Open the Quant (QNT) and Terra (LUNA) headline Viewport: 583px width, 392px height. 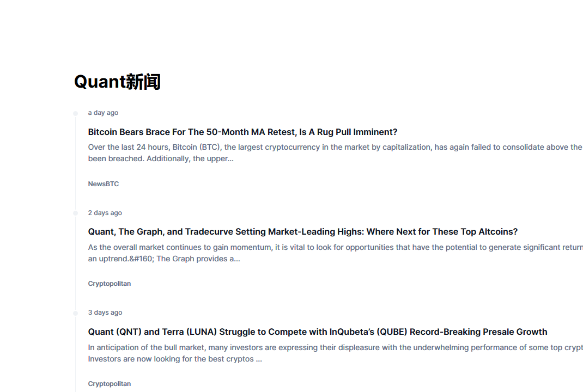click(x=318, y=332)
